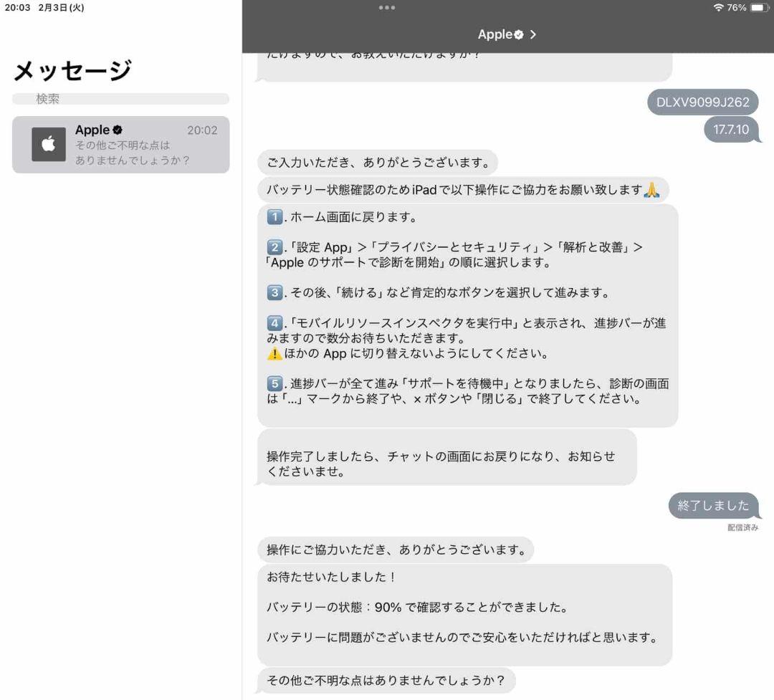Screen dimensions: 774x700
Task: Tap the battery icon showing 76%
Action: coord(760,6)
